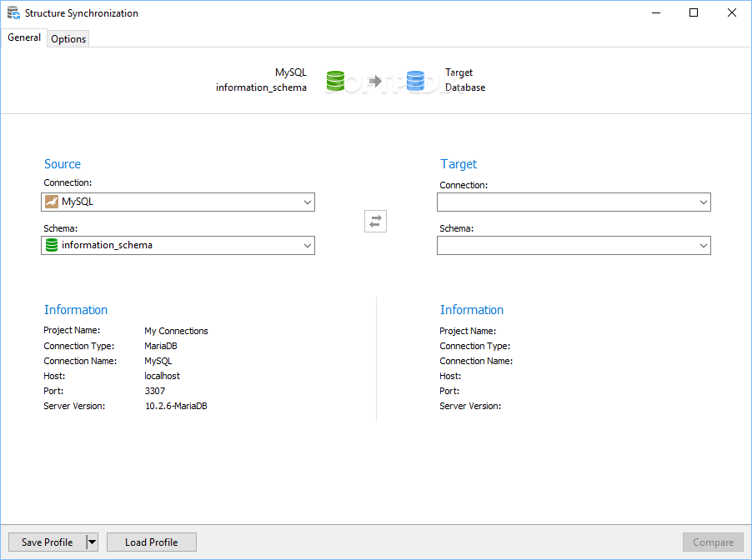The image size is (752, 560).
Task: Click the target Information heading
Action: 472,310
